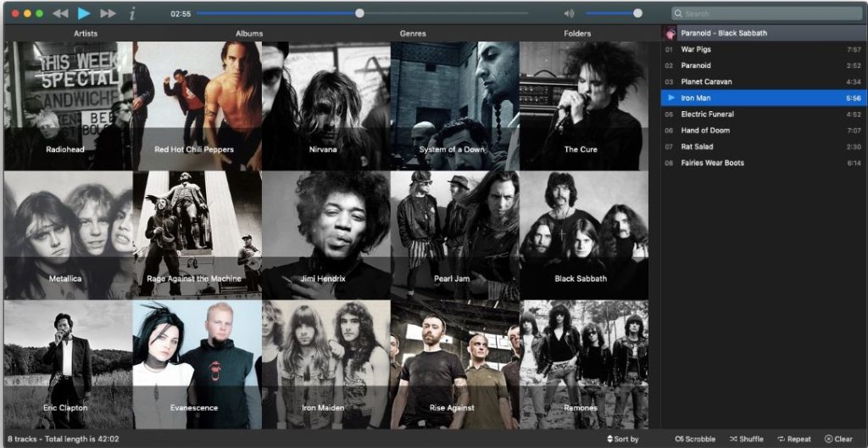Screen dimensions: 868x448
Task: Click the elapsed time 02:55 label
Action: (x=181, y=14)
